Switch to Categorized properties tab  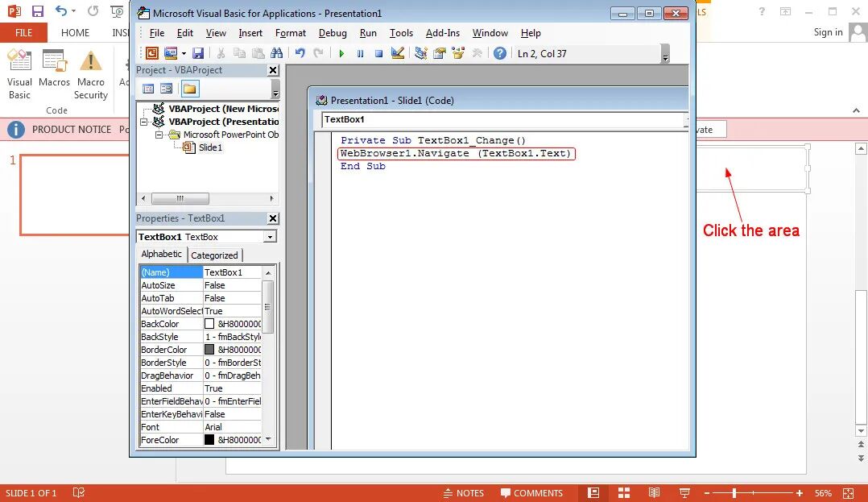point(214,255)
